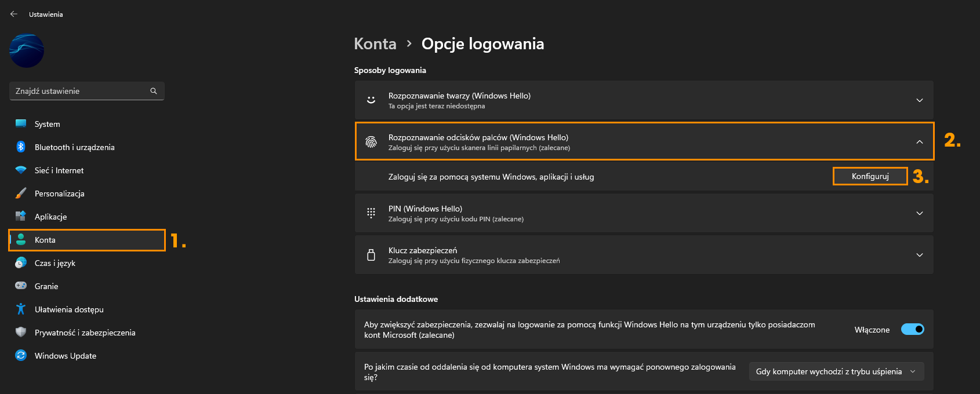Click the Konta person icon

(21, 240)
